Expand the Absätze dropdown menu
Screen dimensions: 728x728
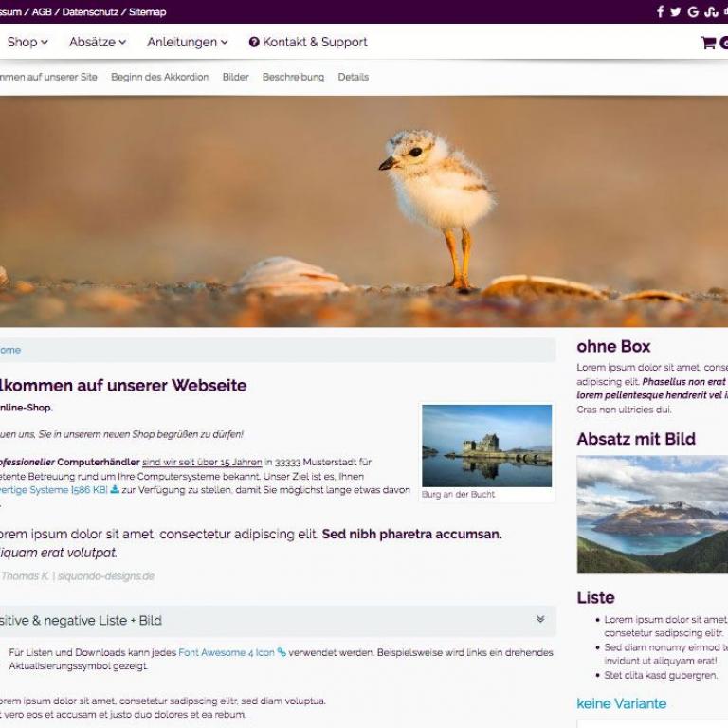pos(98,42)
